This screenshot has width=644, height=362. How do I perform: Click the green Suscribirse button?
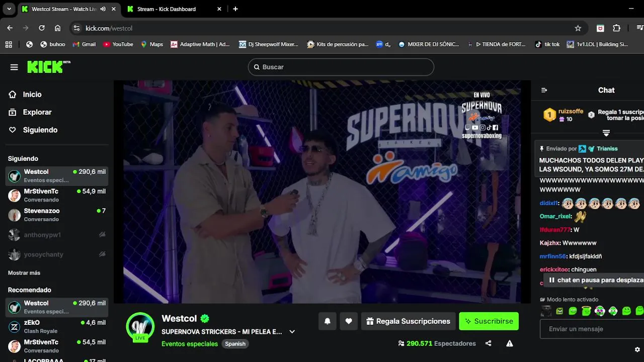point(489,321)
